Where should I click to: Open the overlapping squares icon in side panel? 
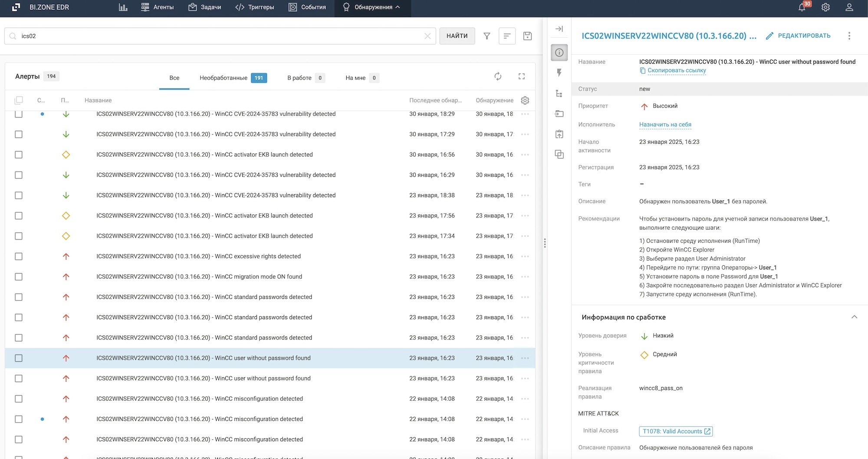(x=559, y=155)
